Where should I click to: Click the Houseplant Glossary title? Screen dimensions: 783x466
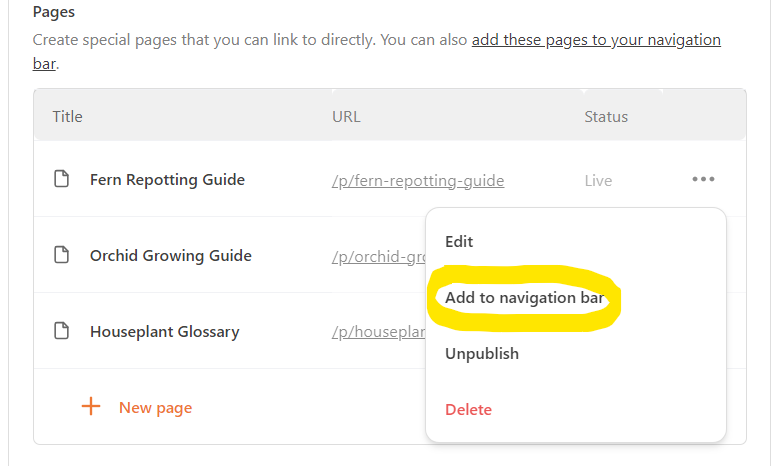point(165,332)
